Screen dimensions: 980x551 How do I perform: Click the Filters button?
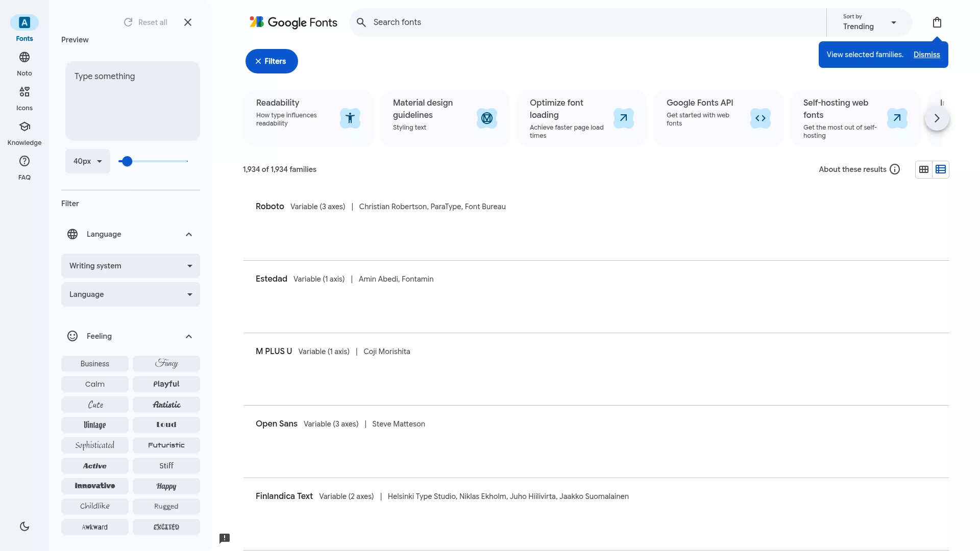272,61
